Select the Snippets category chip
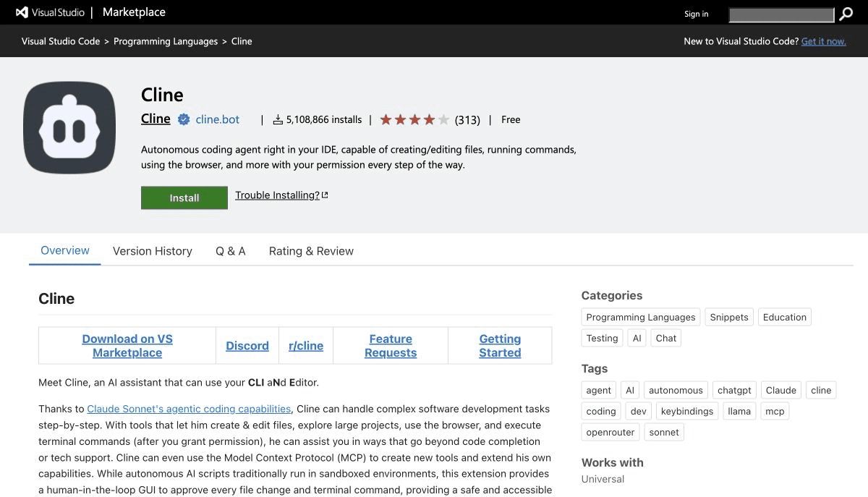This screenshot has width=868, height=497. pyautogui.click(x=729, y=317)
